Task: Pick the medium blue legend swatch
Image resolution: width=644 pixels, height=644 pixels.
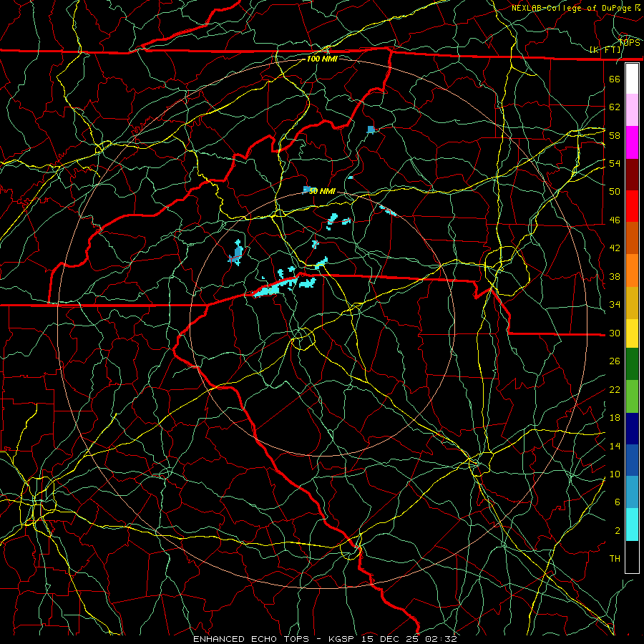Action: (632, 460)
